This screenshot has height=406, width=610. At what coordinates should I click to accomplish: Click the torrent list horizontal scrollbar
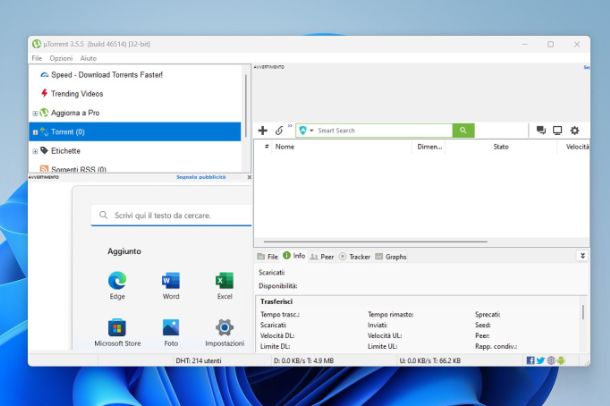point(375,242)
